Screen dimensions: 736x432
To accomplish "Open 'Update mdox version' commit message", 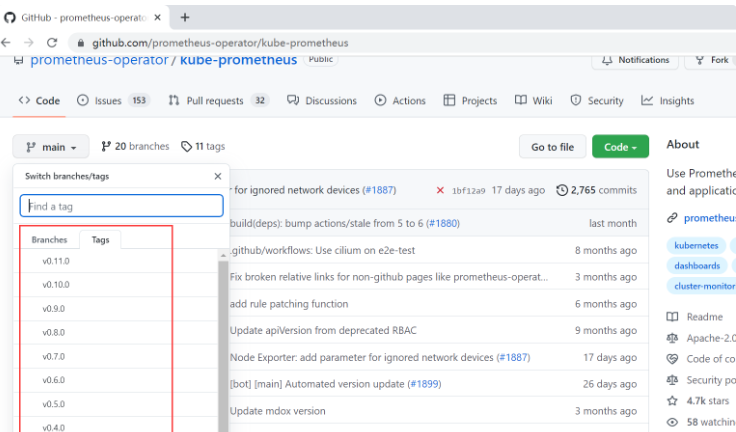I will coord(277,411).
